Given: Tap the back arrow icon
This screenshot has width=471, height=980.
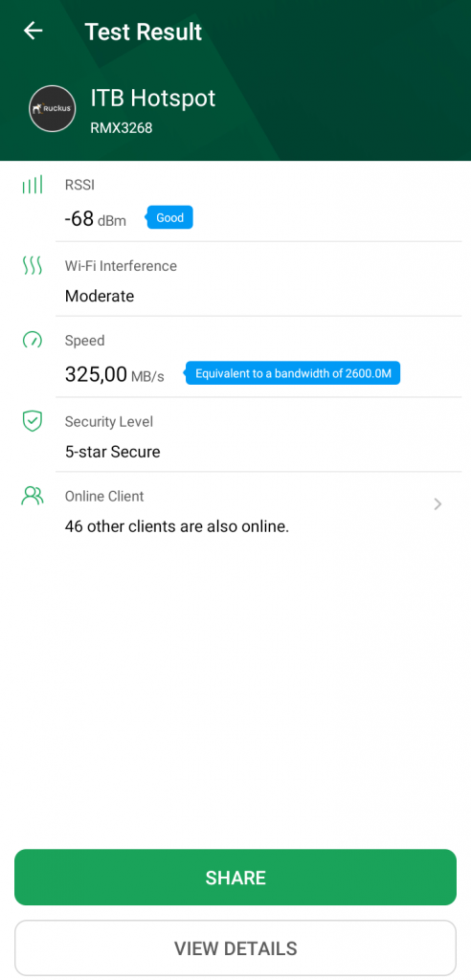Looking at the screenshot, I should (33, 31).
